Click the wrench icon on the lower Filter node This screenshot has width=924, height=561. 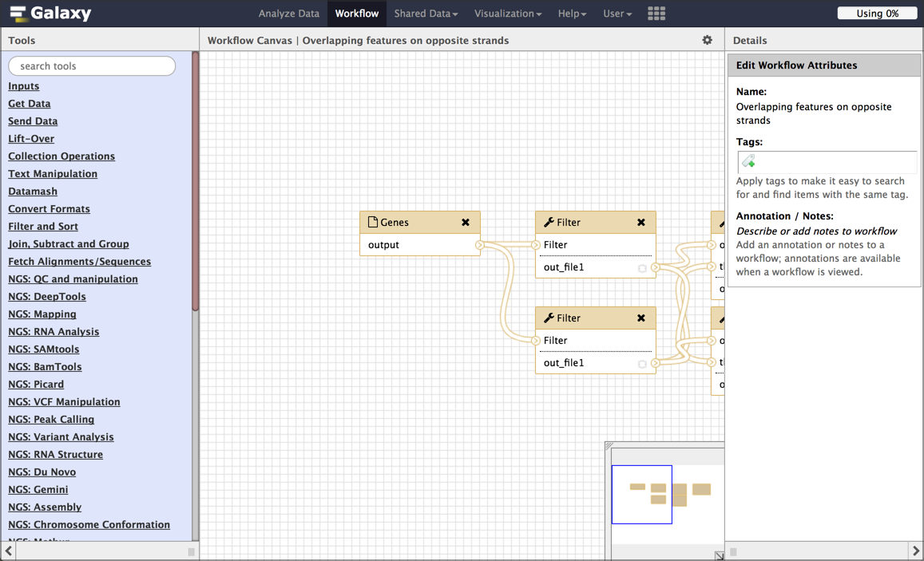tap(549, 318)
